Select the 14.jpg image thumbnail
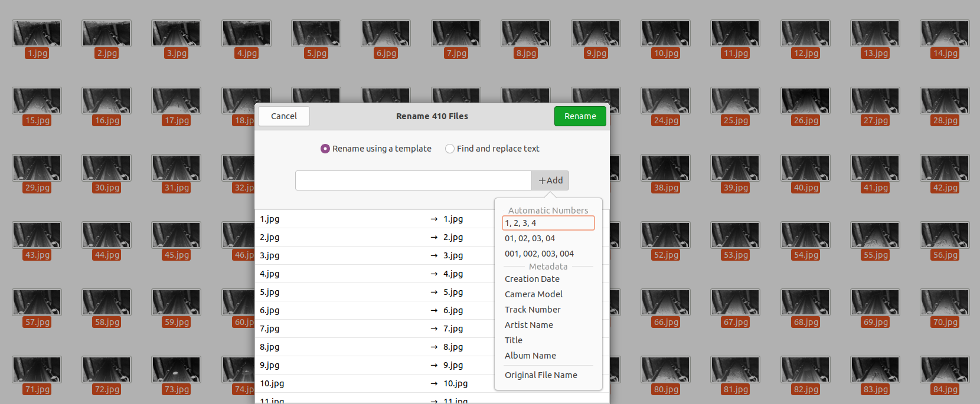The width and height of the screenshot is (980, 404). coord(944,34)
